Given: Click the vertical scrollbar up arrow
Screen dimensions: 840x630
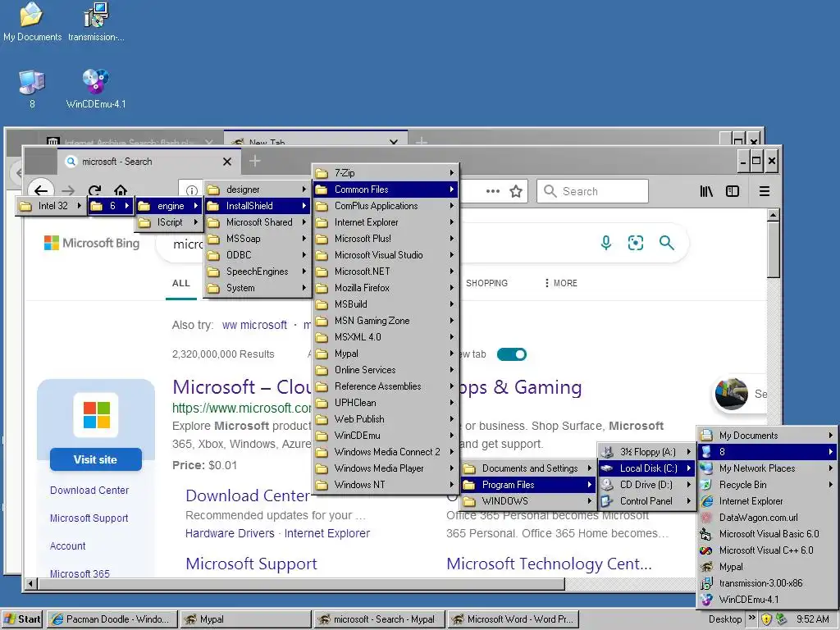Looking at the screenshot, I should (773, 216).
